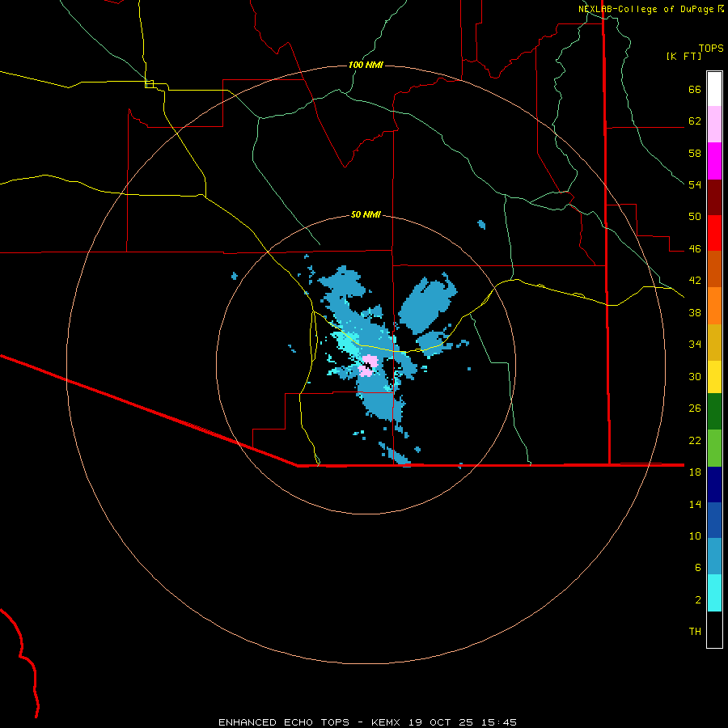Viewport: 728px width, 728px height.
Task: Click the light green 22 kft legend swatch
Action: pyautogui.click(x=714, y=448)
